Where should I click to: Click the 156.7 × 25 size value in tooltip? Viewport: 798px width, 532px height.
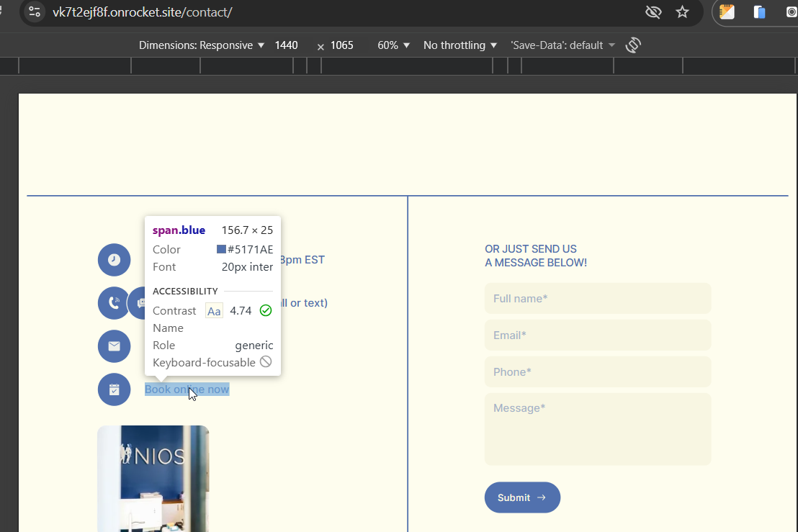(x=247, y=230)
